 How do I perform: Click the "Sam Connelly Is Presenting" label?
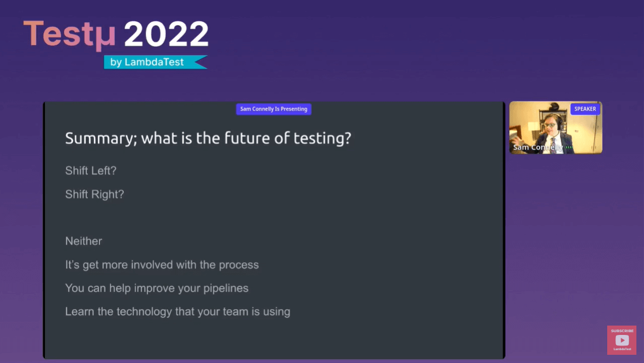pyautogui.click(x=273, y=109)
